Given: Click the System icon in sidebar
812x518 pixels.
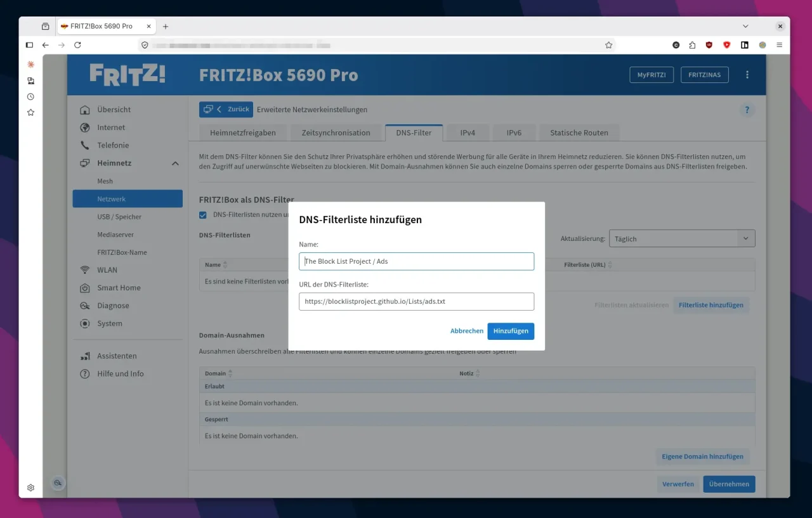Looking at the screenshot, I should [85, 323].
